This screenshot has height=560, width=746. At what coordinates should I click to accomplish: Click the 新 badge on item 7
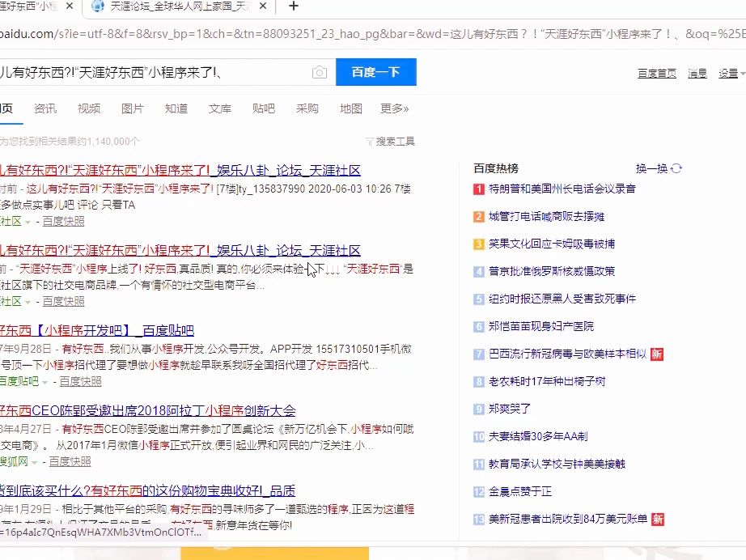click(656, 354)
